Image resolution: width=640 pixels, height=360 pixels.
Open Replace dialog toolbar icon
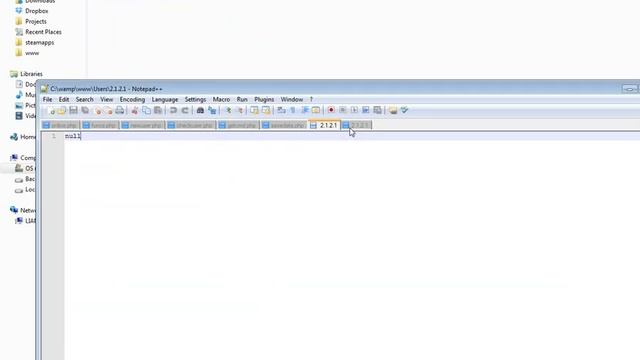212,110
